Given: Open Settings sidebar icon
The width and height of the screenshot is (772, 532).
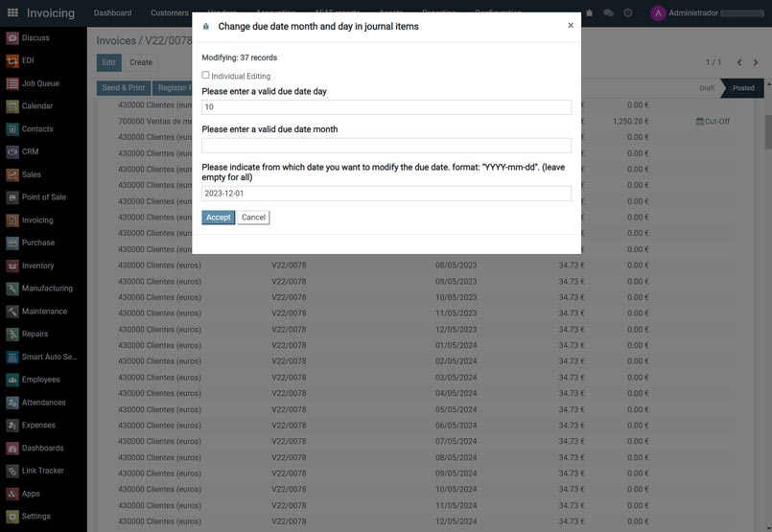Looking at the screenshot, I should [x=12, y=517].
